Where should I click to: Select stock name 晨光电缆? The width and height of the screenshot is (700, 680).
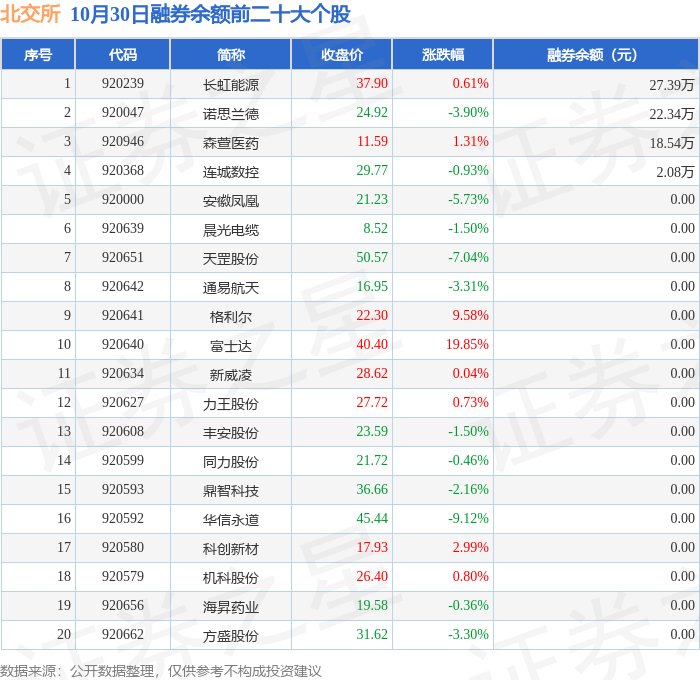[x=231, y=230]
